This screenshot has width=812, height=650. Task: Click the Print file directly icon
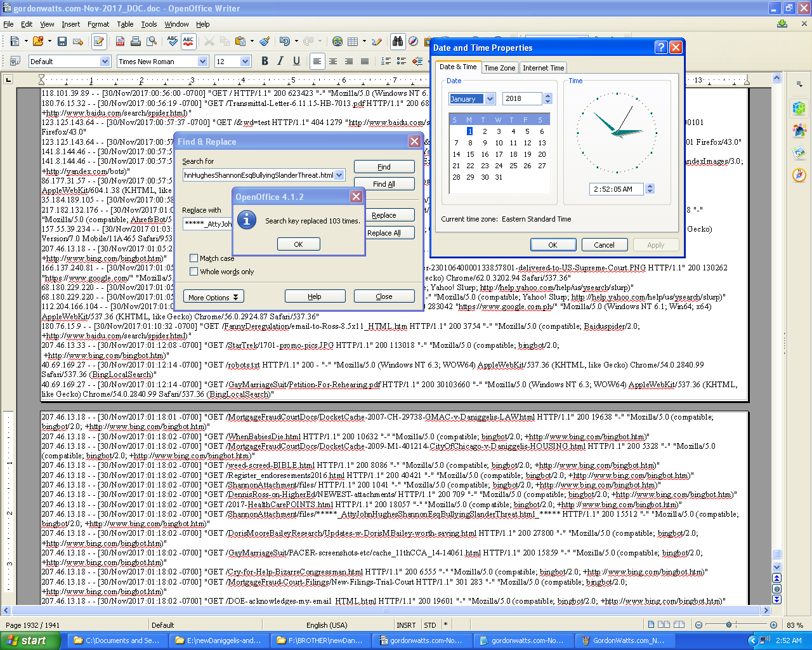[135, 41]
